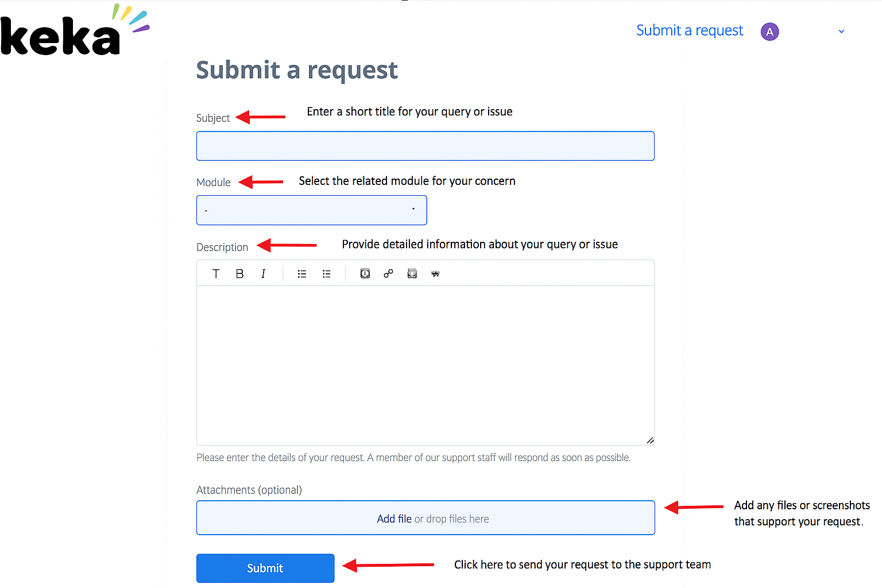Click the last icon in the editor toolbar
This screenshot has width=882, height=588.
(435, 274)
